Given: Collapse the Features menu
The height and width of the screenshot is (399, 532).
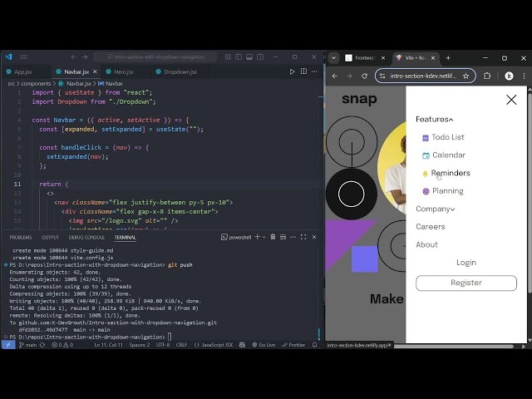Looking at the screenshot, I should pyautogui.click(x=434, y=120).
